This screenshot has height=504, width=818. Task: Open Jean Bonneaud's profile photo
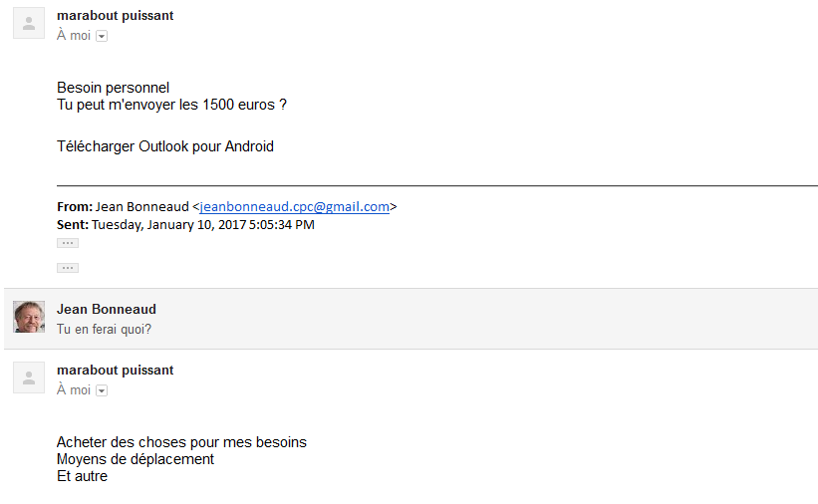point(29,317)
